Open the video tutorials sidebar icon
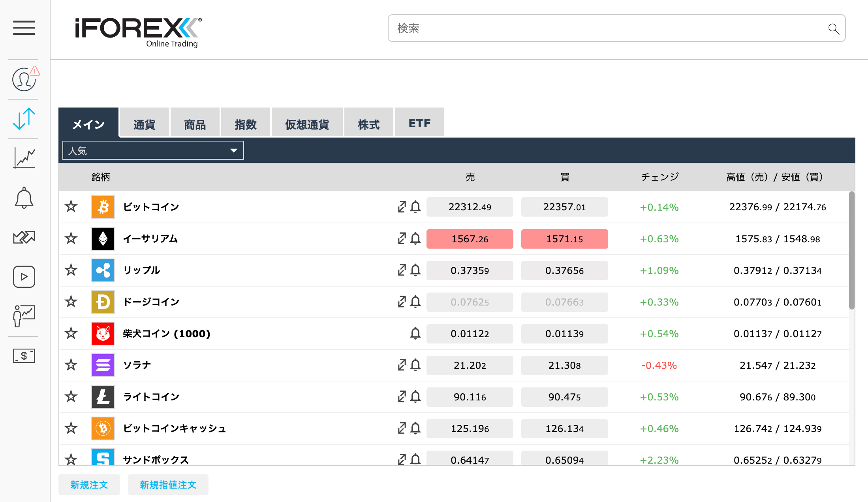The height and width of the screenshot is (502, 868). click(24, 277)
